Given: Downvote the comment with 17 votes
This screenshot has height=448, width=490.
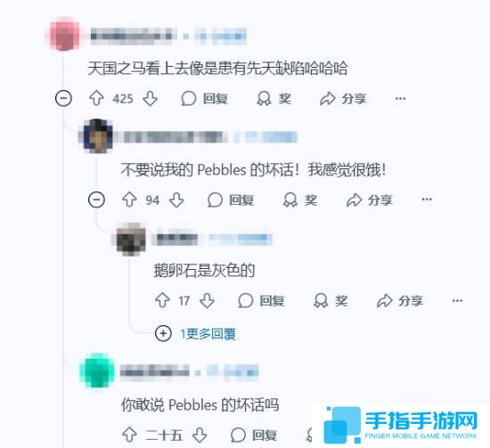Looking at the screenshot, I should 208,300.
